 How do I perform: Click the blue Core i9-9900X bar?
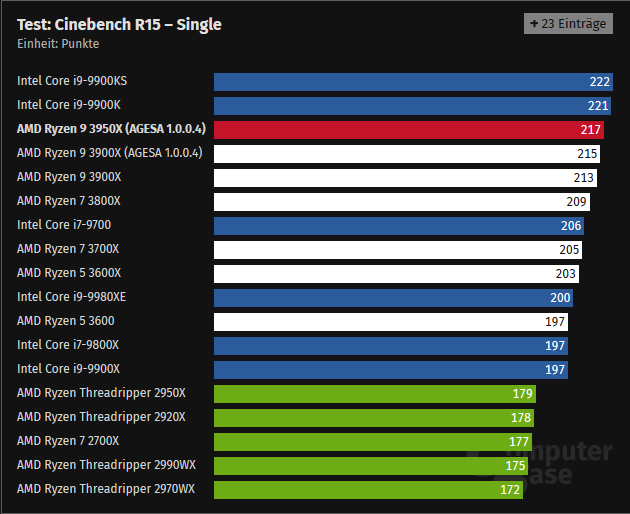pos(391,370)
